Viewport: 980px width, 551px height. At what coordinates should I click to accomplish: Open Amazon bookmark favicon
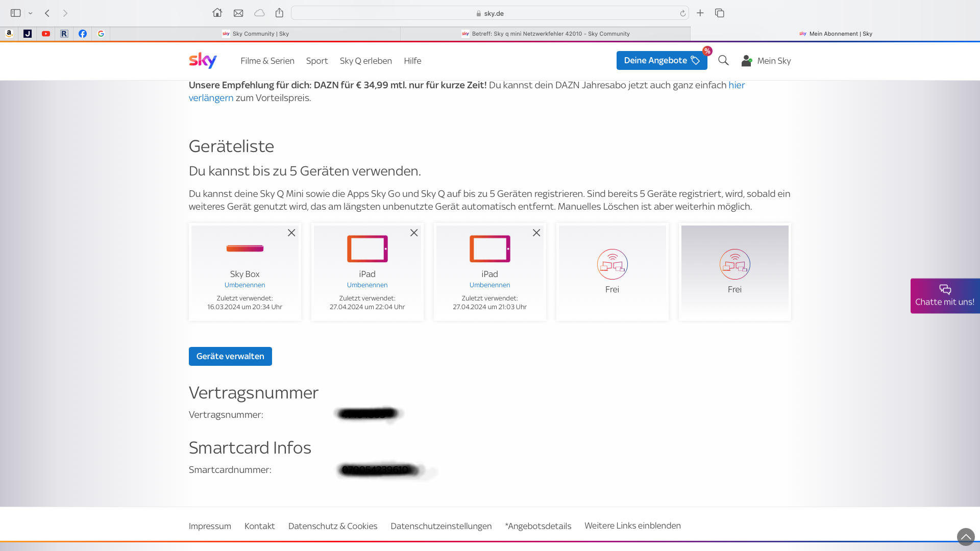tap(9, 34)
